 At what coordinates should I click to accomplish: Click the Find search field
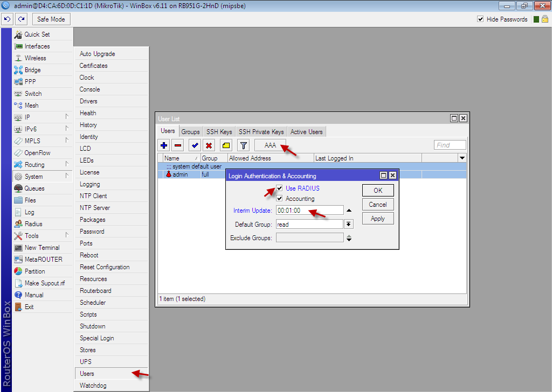(450, 145)
